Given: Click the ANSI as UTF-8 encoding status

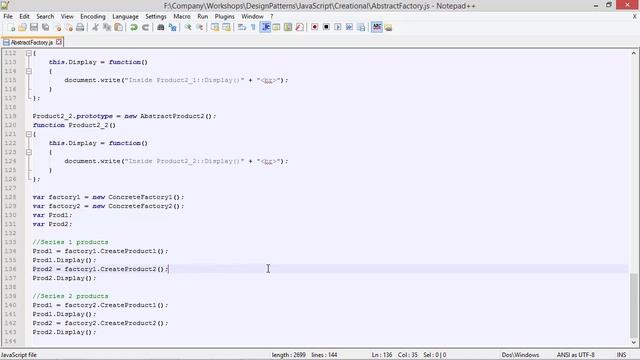Looking at the screenshot, I should click(576, 355).
